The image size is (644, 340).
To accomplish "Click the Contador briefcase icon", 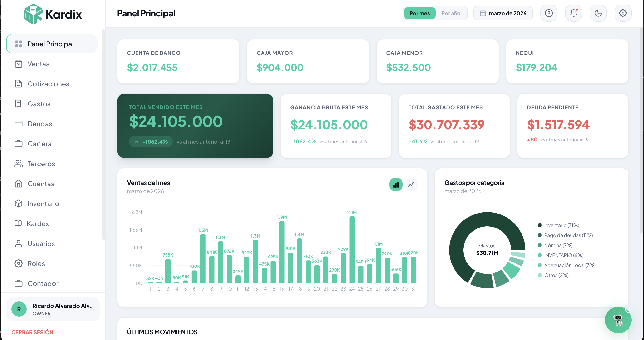I will (x=19, y=283).
